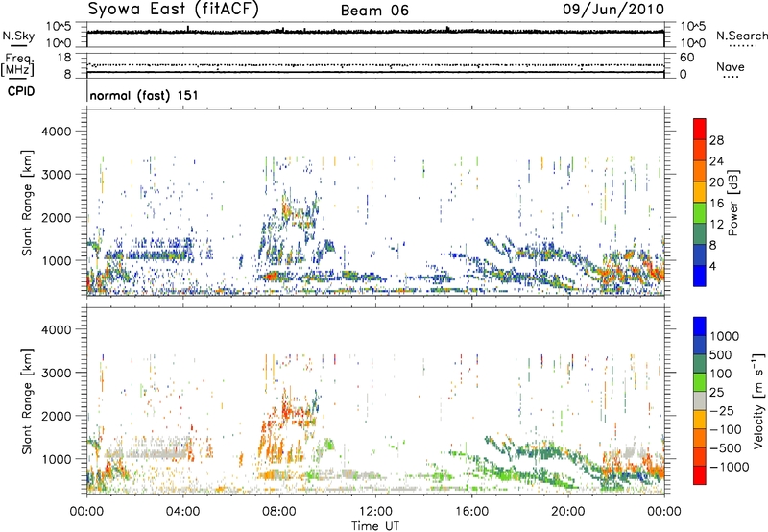The image size is (768, 532).
Task: Click the power panel 'Slant Range [km]' label
Action: (x=27, y=203)
